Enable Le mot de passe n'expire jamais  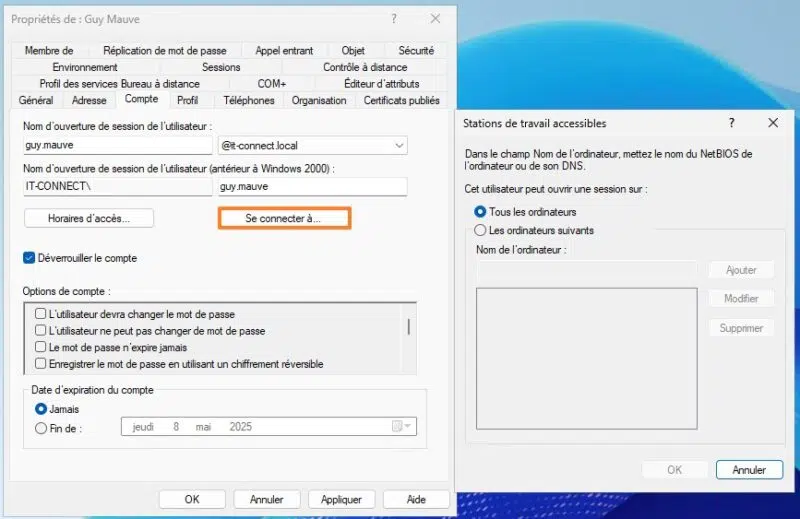tap(40, 347)
